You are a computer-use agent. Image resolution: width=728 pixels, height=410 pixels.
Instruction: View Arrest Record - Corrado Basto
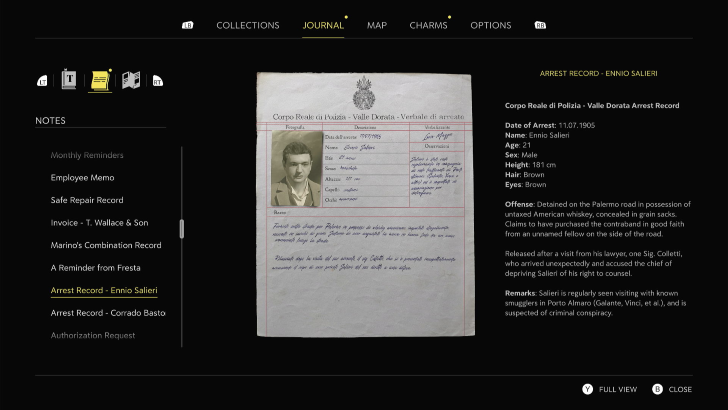pyautogui.click(x=108, y=313)
